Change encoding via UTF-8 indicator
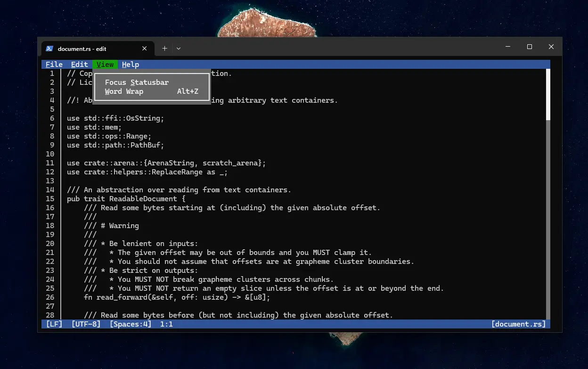Screen dimensions: 588x369 coord(86,324)
